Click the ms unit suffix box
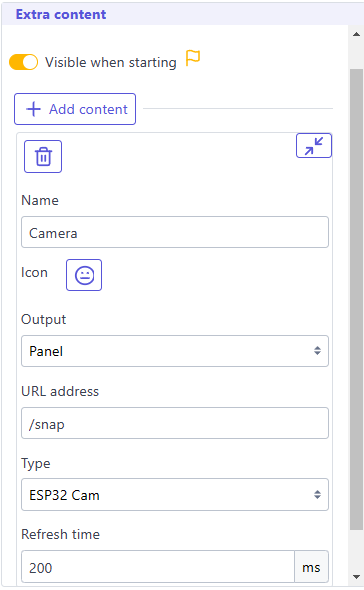 (x=311, y=567)
